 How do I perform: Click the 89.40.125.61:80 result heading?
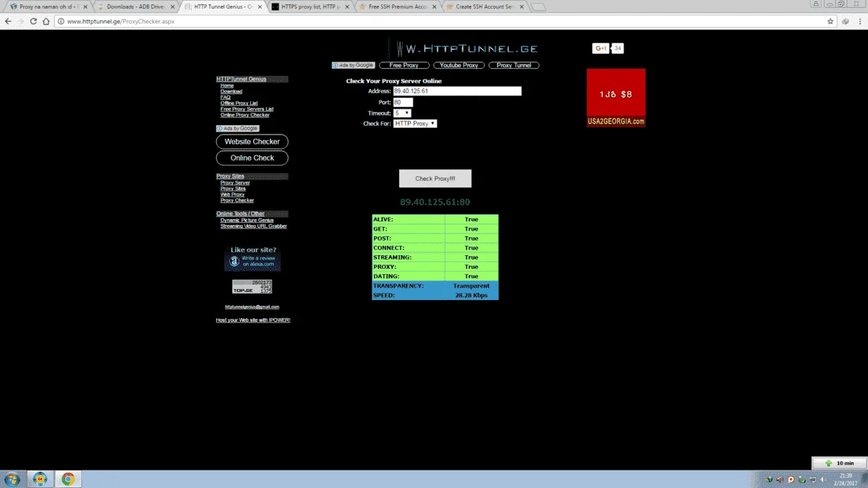click(435, 202)
